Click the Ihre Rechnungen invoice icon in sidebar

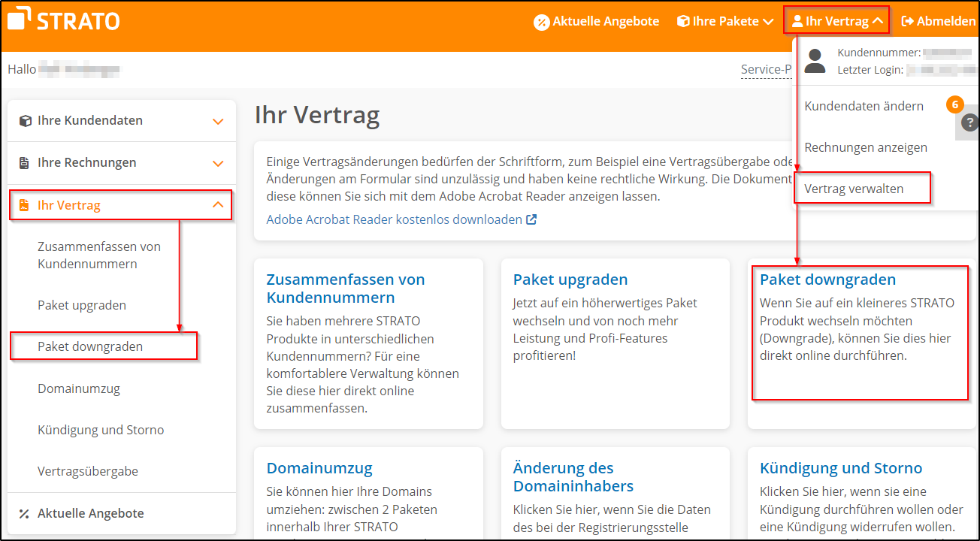24,162
